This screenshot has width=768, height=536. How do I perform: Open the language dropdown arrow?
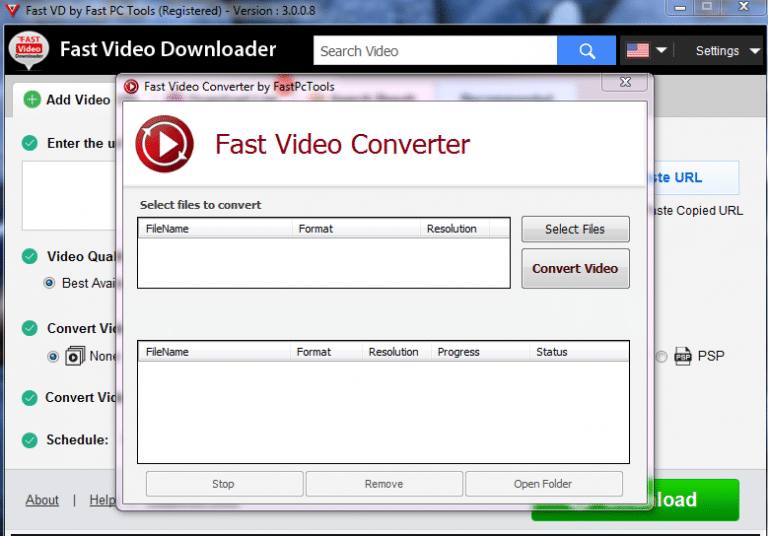pos(661,50)
